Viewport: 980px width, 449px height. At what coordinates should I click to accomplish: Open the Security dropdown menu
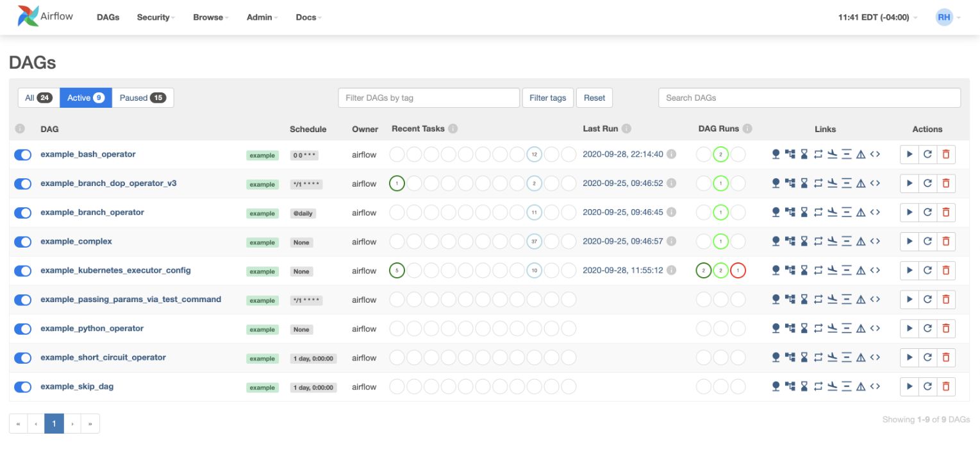[x=156, y=17]
